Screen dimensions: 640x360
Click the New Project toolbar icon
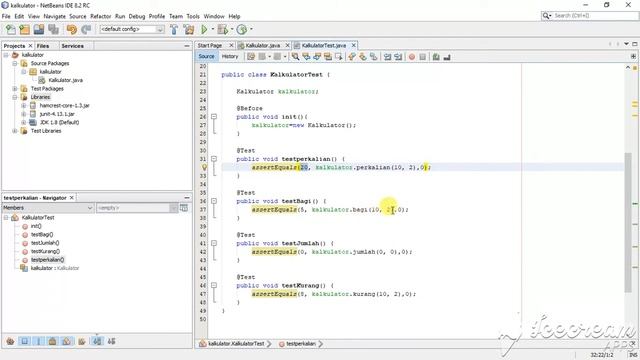click(24, 29)
